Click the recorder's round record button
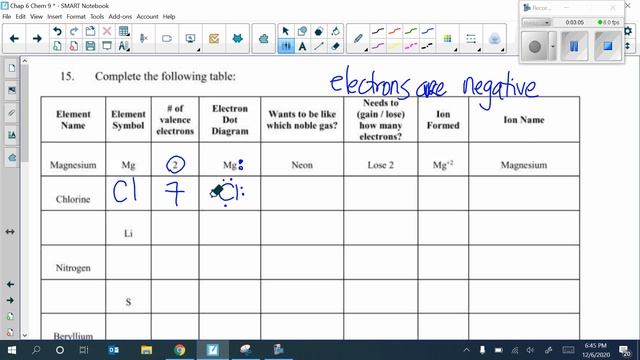Viewport: 640px width, 360px height. pyautogui.click(x=535, y=46)
